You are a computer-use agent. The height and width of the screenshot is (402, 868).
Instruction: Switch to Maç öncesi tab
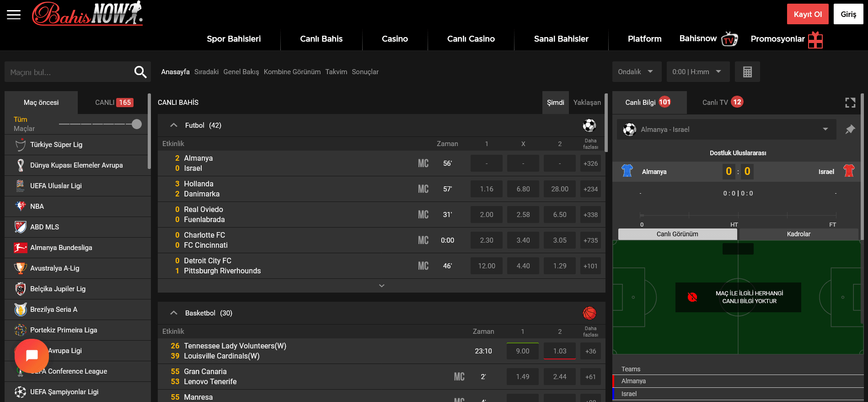click(41, 103)
